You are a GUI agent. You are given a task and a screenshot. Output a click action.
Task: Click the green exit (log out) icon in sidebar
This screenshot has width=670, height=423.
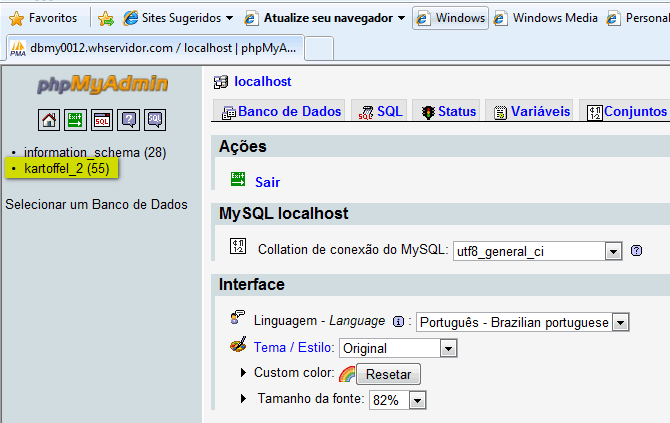pos(75,120)
